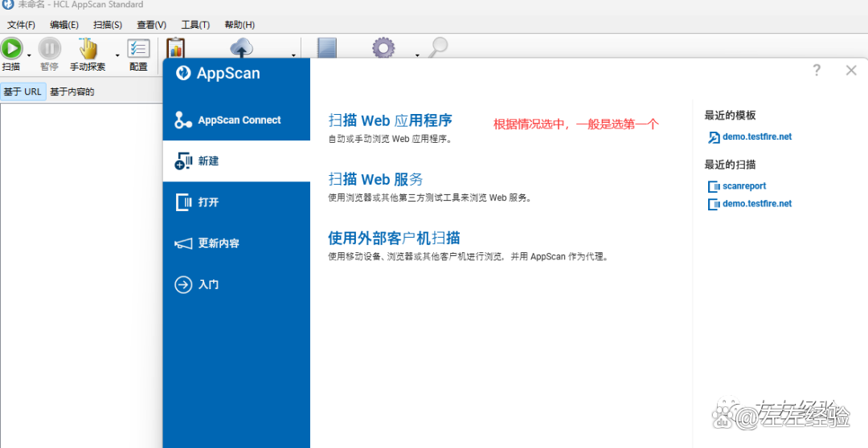
Task: Click the 打开 open file icon
Action: pos(183,202)
